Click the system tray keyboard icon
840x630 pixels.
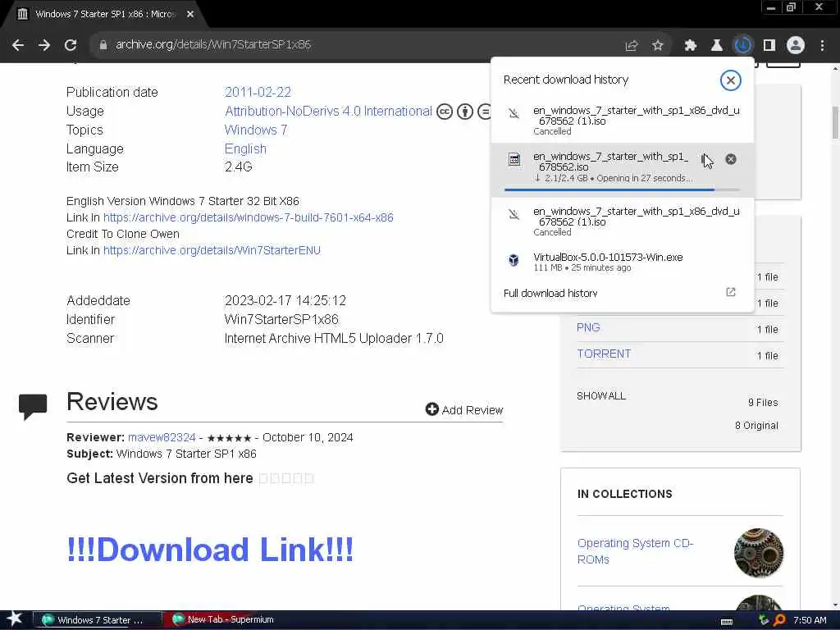point(727,622)
